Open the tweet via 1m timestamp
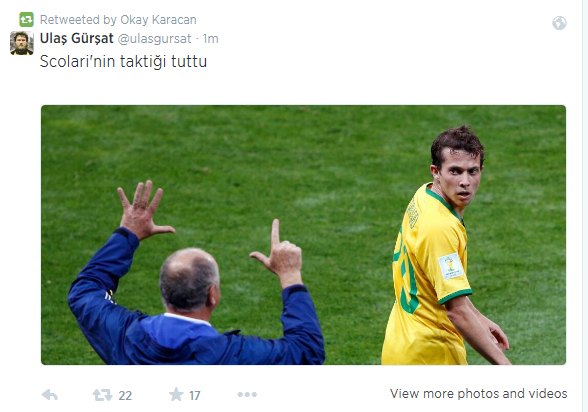Image resolution: width=588 pixels, height=412 pixels. [x=210, y=39]
